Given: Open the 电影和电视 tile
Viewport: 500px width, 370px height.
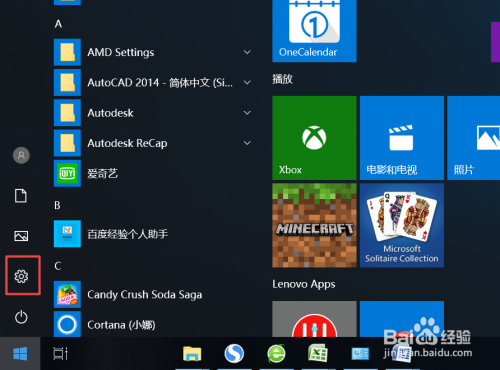Looking at the screenshot, I should pos(402,138).
